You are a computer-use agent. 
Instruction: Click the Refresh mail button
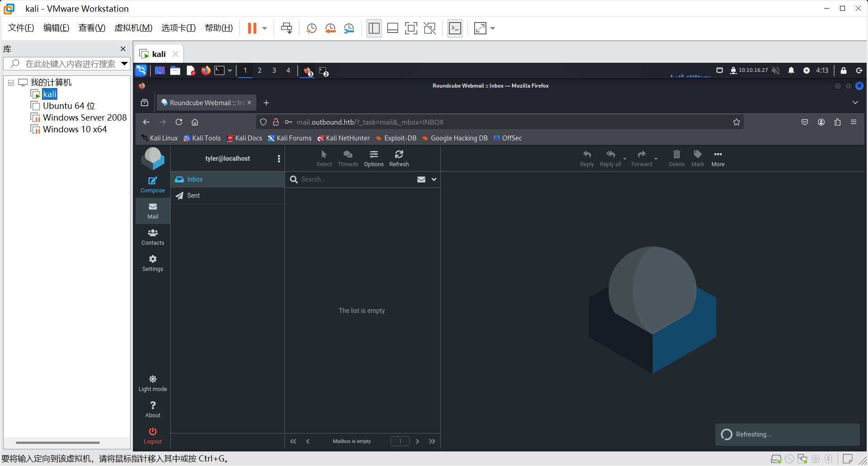[x=399, y=158]
